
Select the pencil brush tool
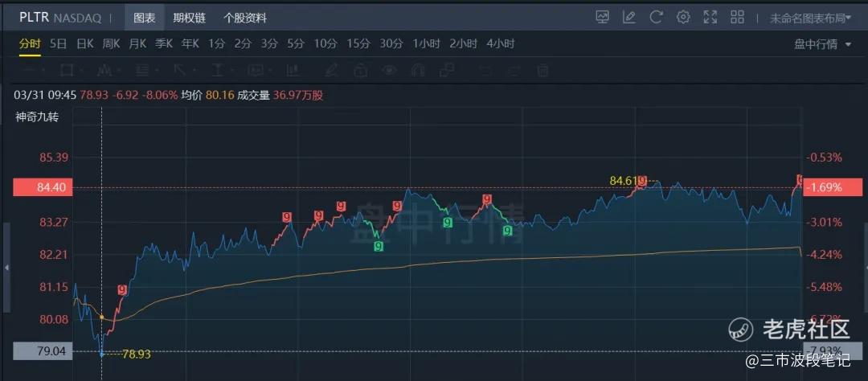[x=331, y=70]
